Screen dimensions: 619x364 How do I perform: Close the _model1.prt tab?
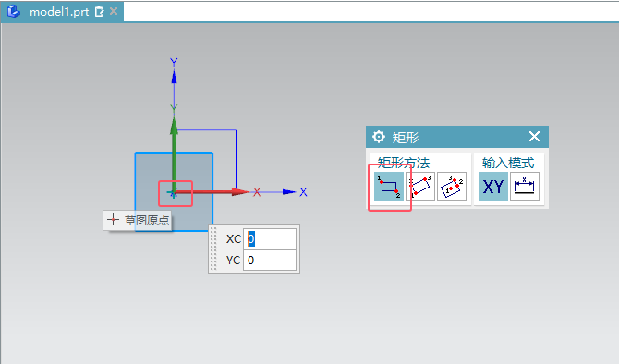114,11
